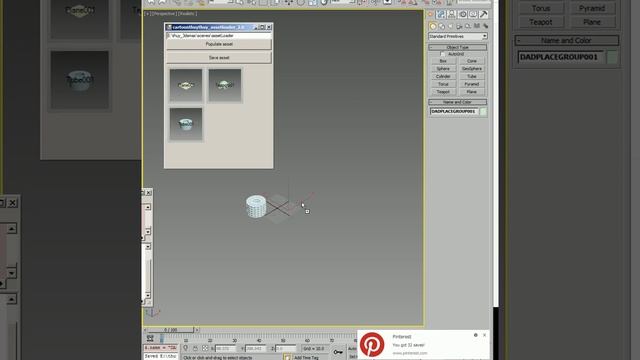The image size is (640, 360).
Task: Click the Set Keys key icon
Action: point(338,352)
